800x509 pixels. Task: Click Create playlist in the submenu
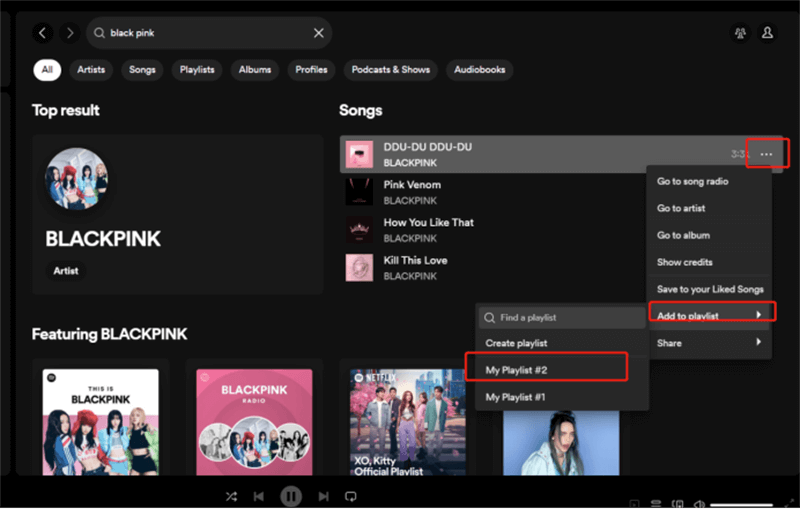pyautogui.click(x=516, y=343)
